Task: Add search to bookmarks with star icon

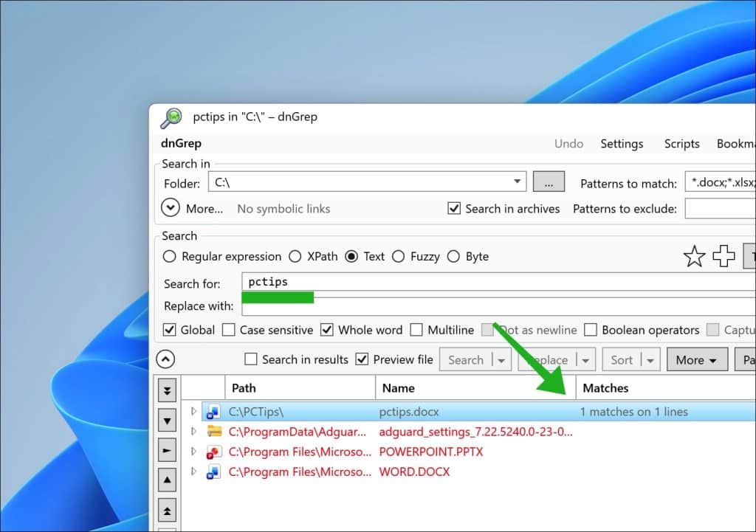Action: (694, 256)
